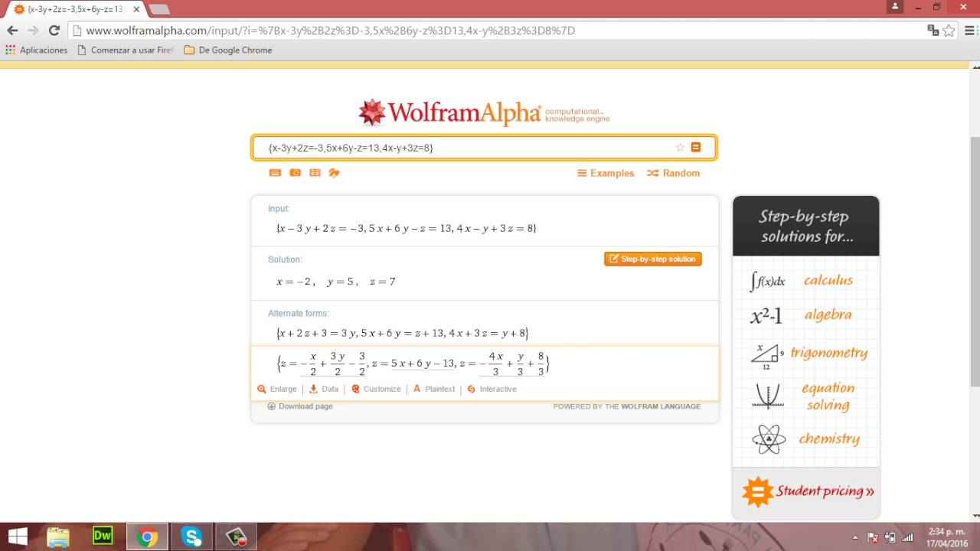Open Skype from the taskbar

pos(191,536)
